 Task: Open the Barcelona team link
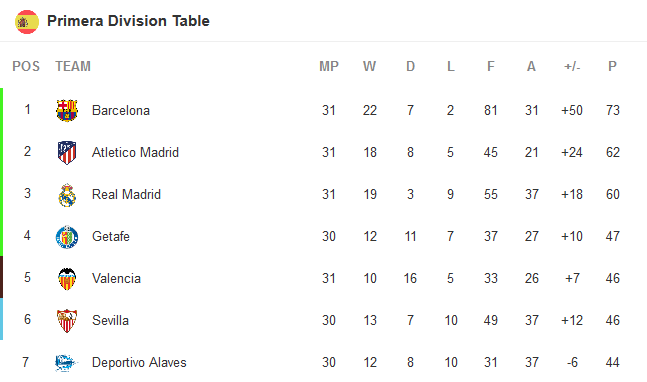tap(120, 111)
